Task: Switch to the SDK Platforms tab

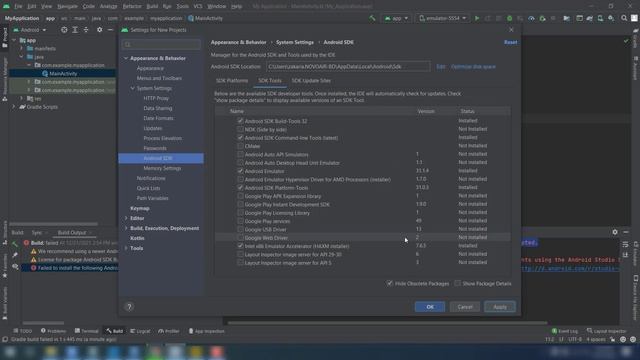Action: [232, 81]
